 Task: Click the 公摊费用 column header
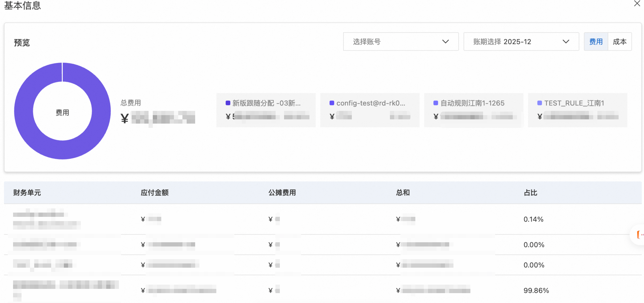pyautogui.click(x=282, y=193)
